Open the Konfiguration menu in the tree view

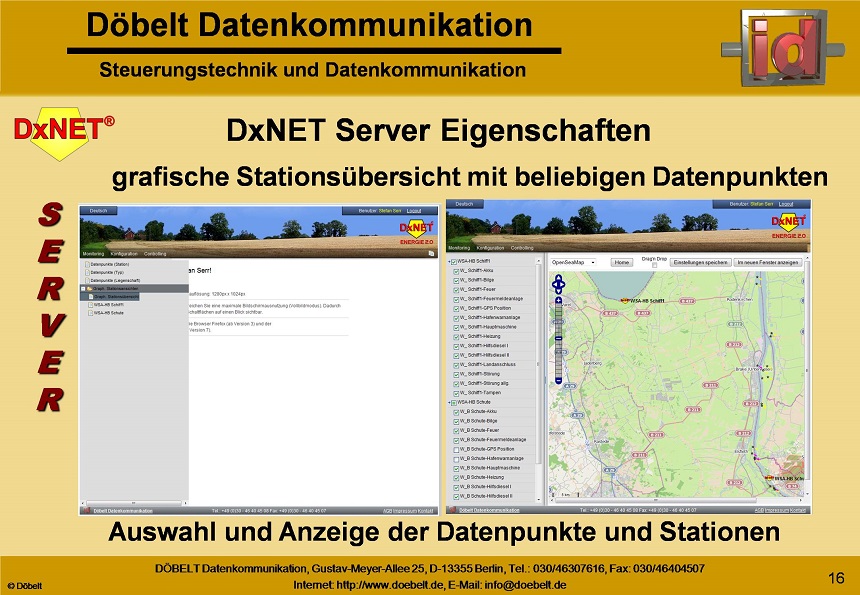[124, 254]
